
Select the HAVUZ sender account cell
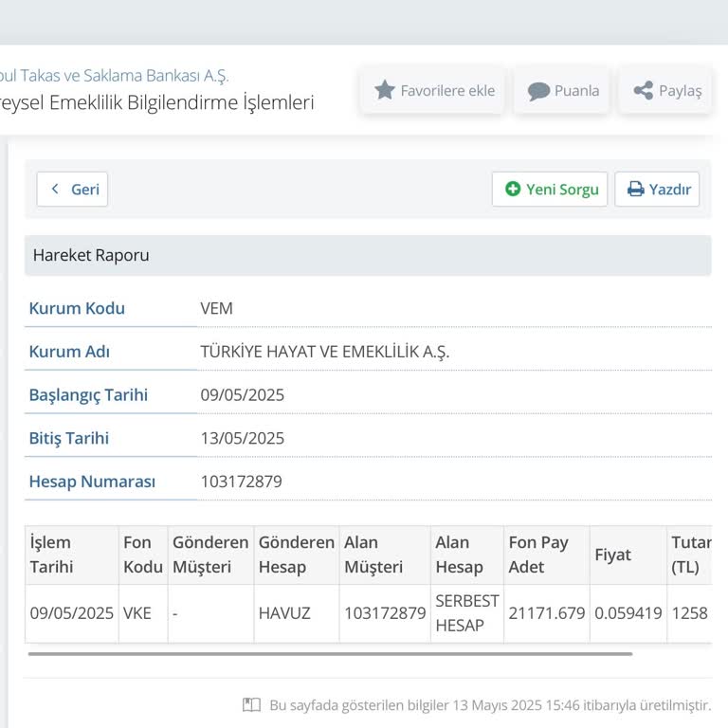click(297, 613)
